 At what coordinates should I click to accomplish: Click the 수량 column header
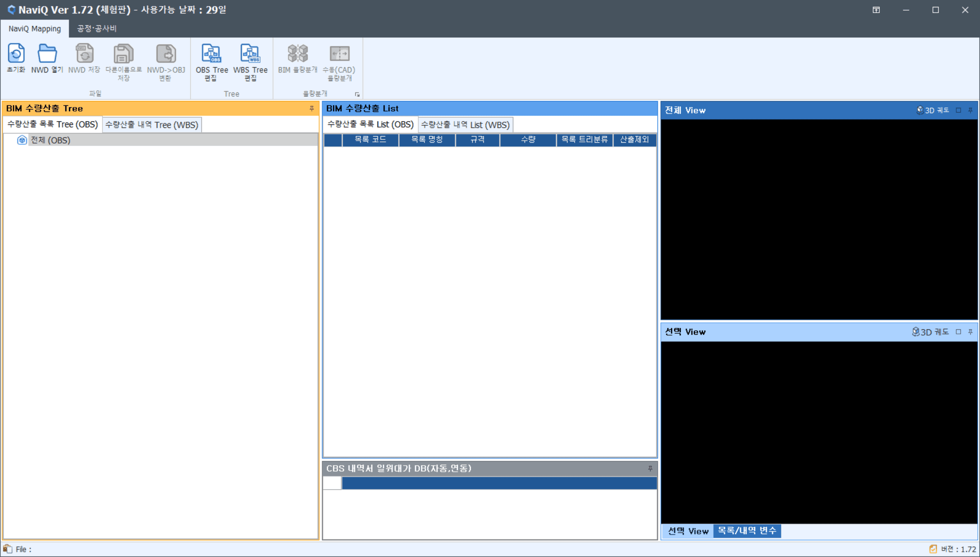click(528, 140)
